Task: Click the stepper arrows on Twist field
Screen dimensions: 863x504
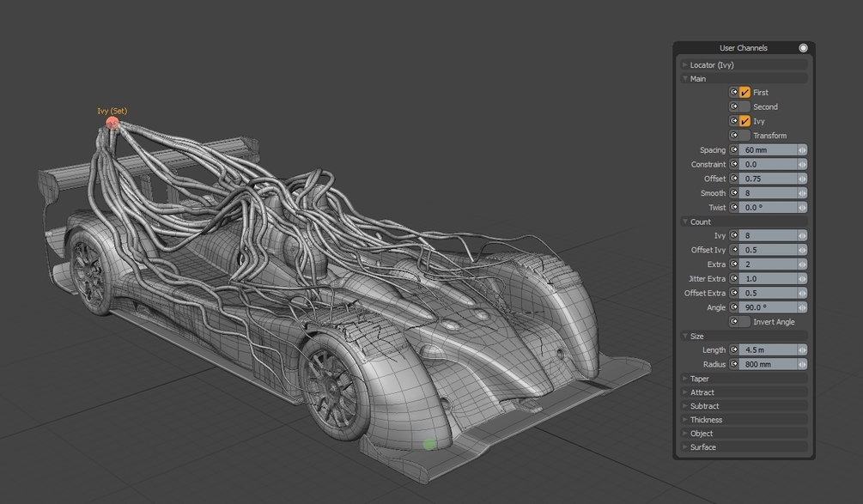Action: [802, 207]
